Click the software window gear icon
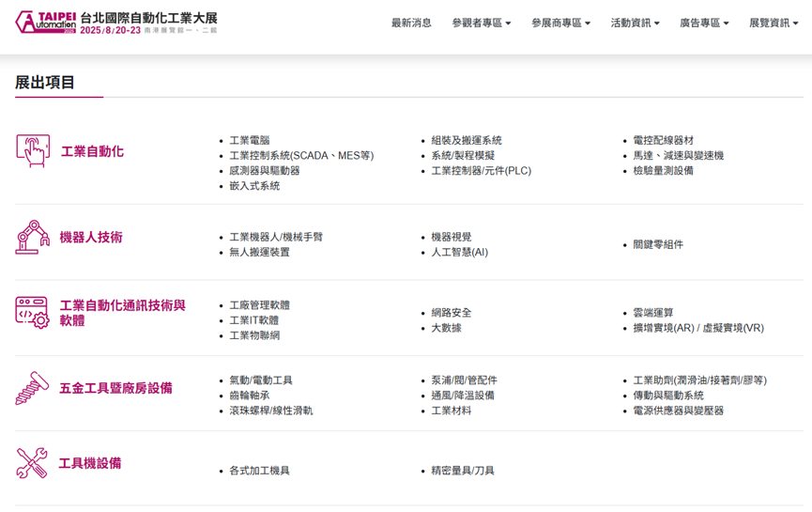Image resolution: width=812 pixels, height=512 pixels. [x=33, y=313]
